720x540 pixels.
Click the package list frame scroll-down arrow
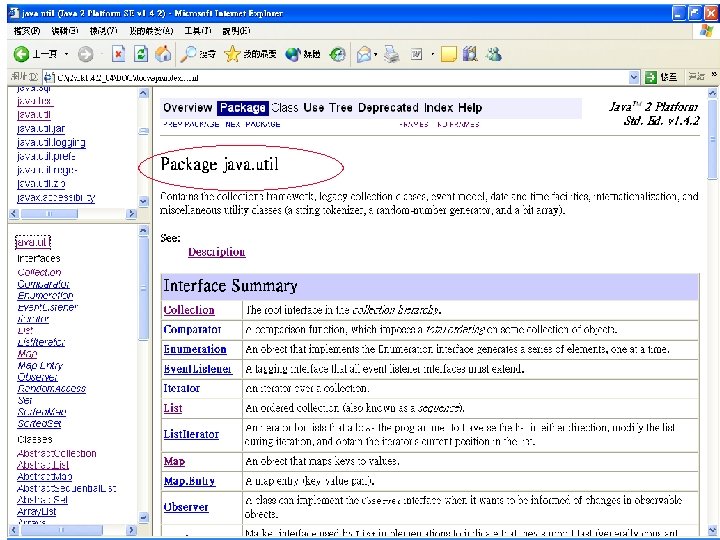click(143, 201)
